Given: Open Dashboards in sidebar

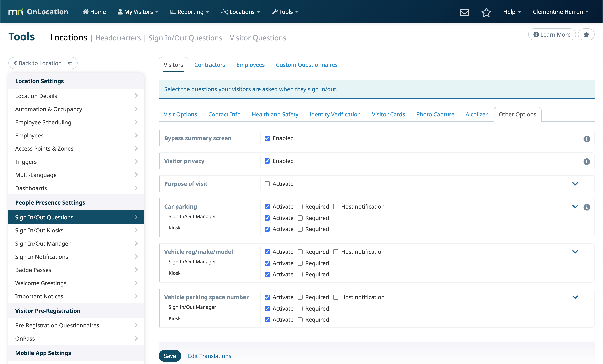Looking at the screenshot, I should [76, 188].
